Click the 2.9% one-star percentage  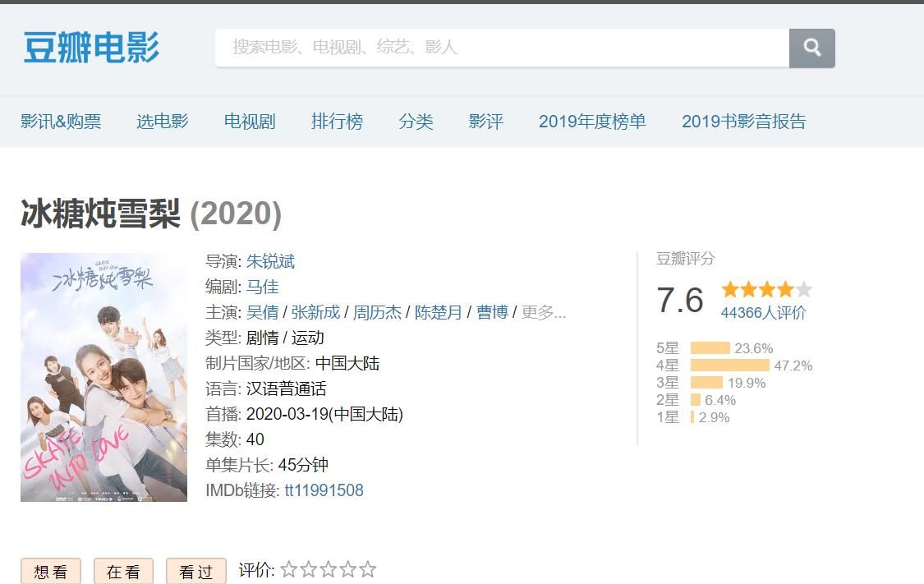[x=715, y=418]
